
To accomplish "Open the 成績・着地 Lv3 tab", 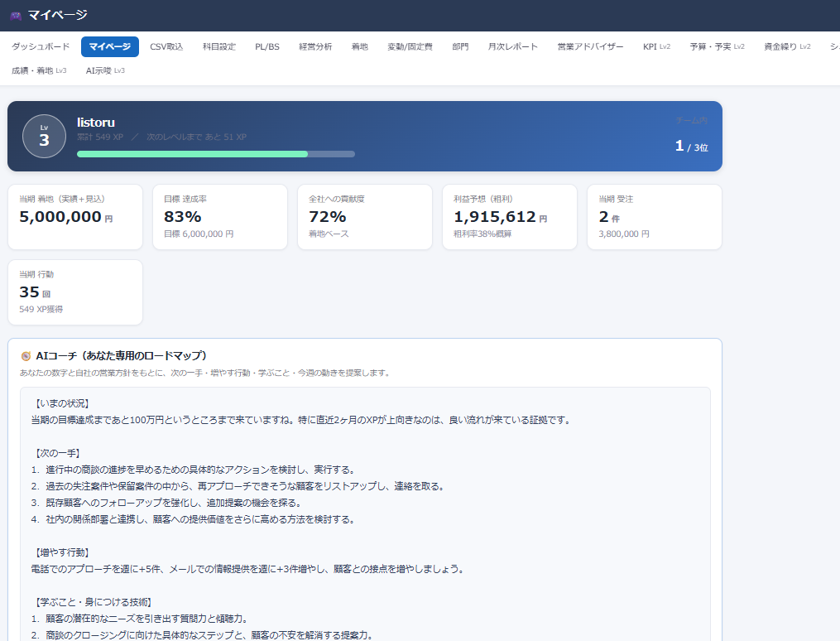I will pyautogui.click(x=39, y=70).
